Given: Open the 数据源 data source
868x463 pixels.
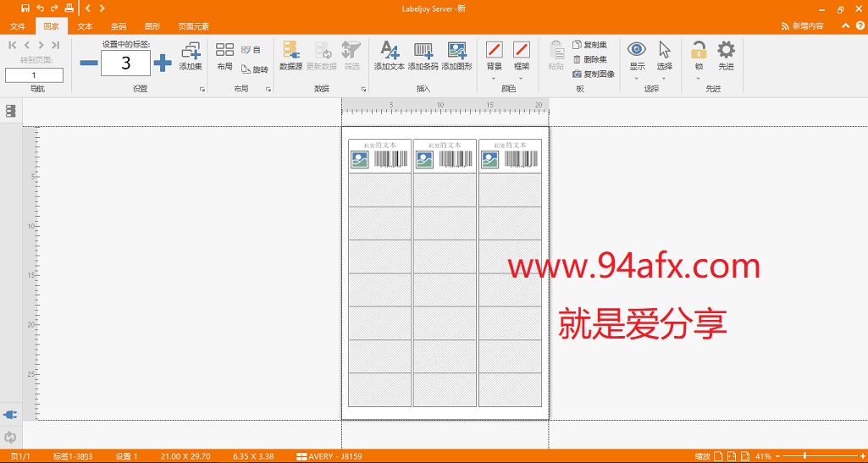Looking at the screenshot, I should click(x=290, y=57).
